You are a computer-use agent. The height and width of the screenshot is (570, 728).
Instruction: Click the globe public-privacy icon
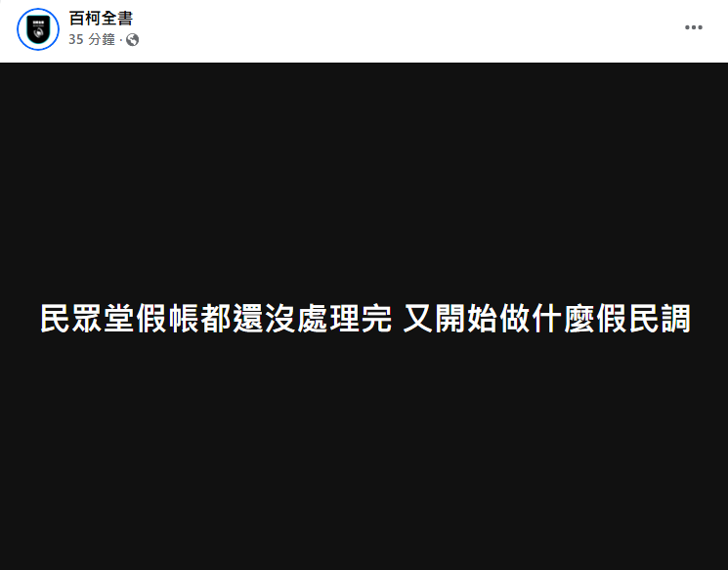132,40
